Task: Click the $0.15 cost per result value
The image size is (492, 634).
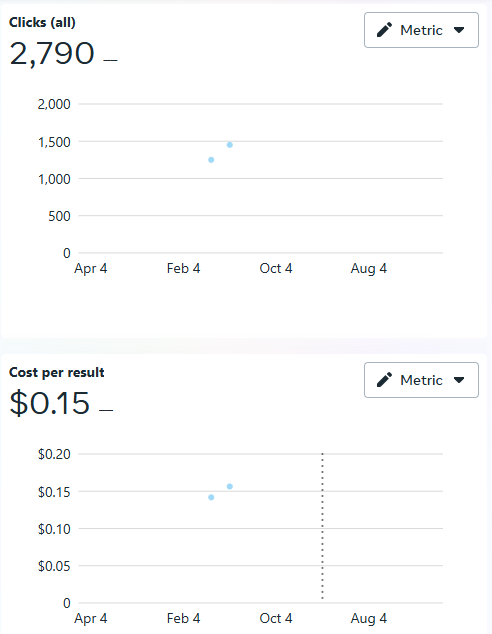Action: tap(49, 403)
